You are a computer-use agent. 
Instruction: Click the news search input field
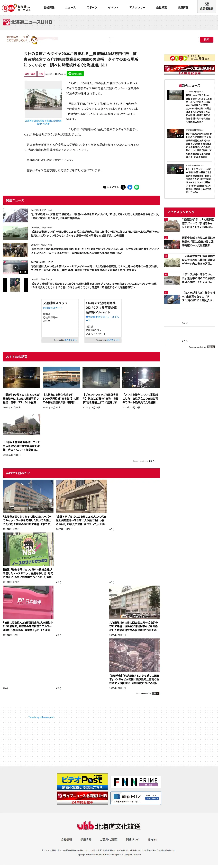pos(154,40)
